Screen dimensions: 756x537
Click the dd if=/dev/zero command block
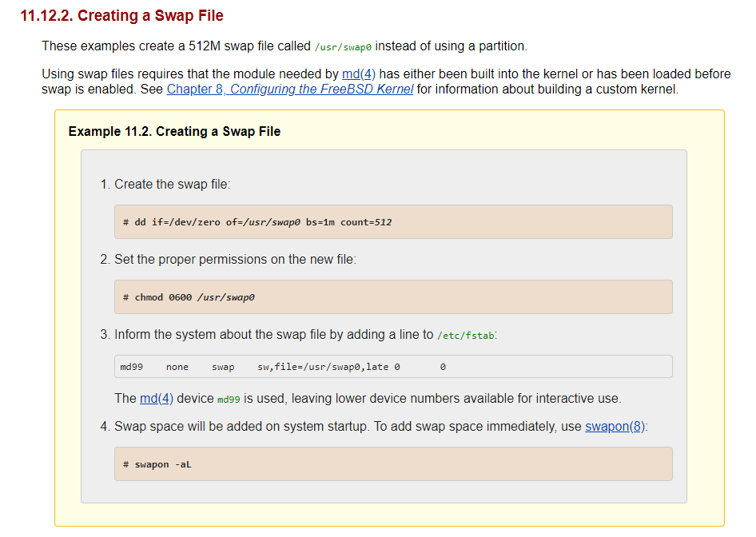tap(393, 221)
